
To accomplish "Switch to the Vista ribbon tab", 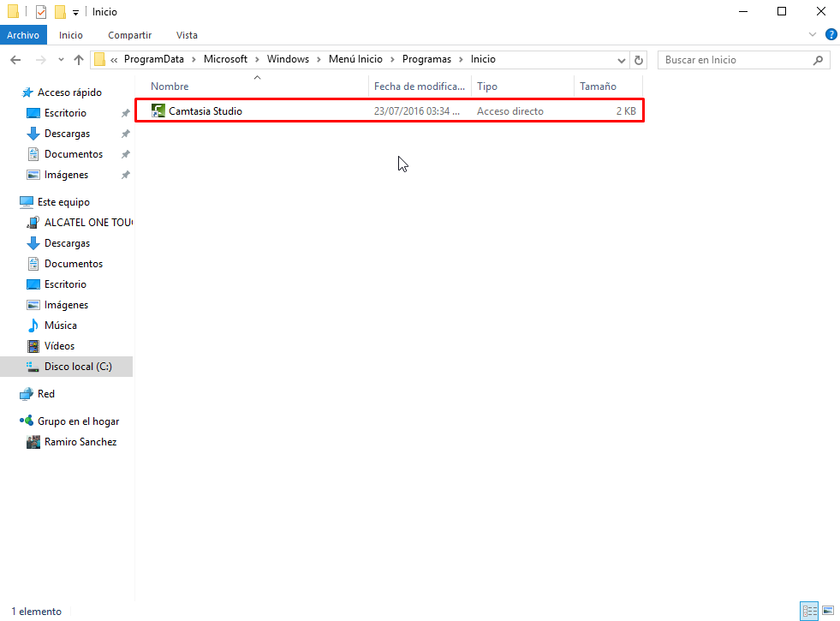I will pyautogui.click(x=186, y=35).
